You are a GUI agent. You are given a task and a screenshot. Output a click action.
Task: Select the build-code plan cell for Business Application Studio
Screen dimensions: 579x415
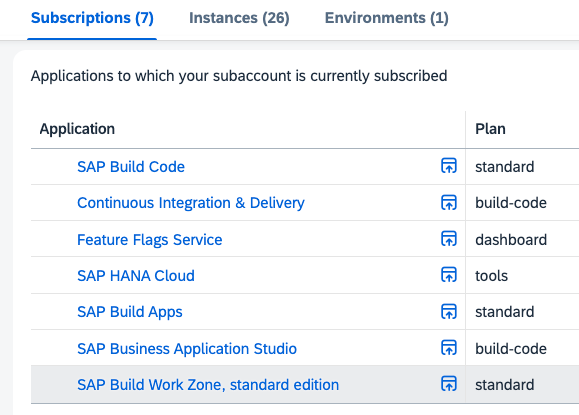pyautogui.click(x=511, y=349)
